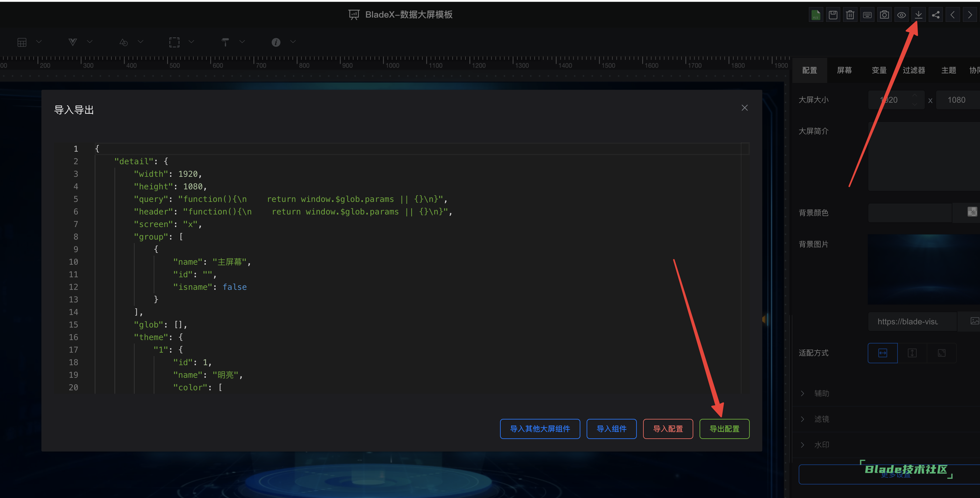Click the 导入其他大屏组件 button
The image size is (980, 498).
[x=540, y=429]
